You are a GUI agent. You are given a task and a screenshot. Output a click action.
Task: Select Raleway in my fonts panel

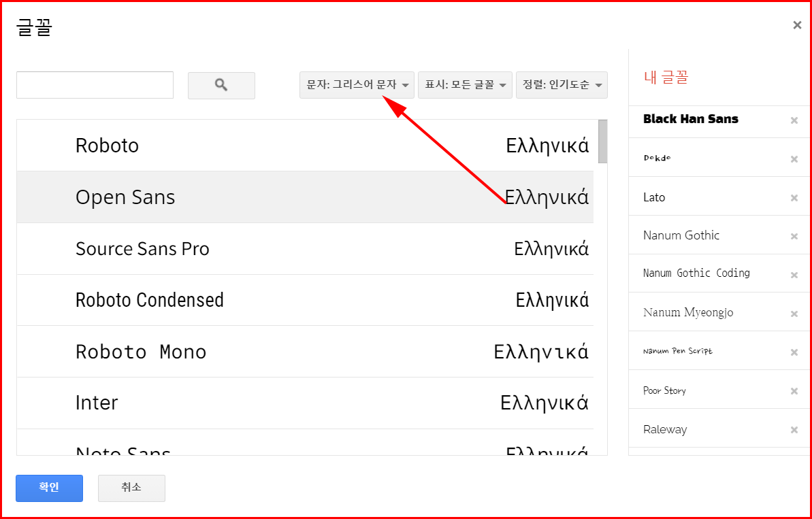pos(665,429)
